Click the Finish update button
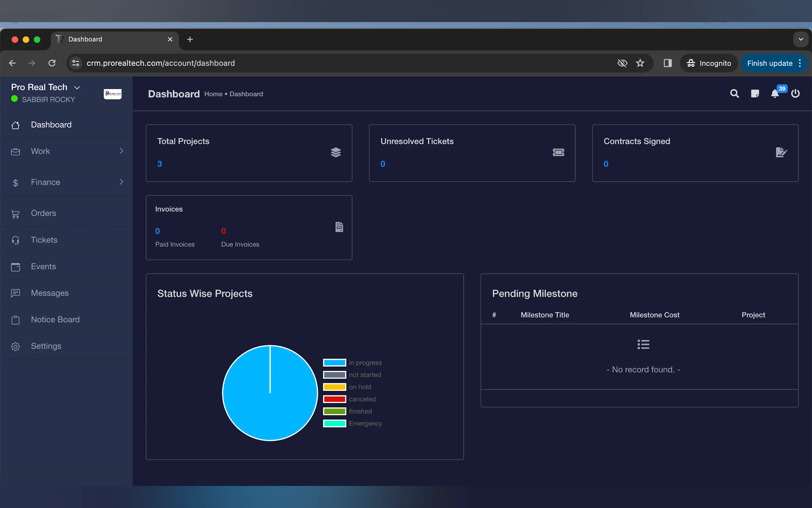Viewport: 812px width, 508px height. pos(769,63)
